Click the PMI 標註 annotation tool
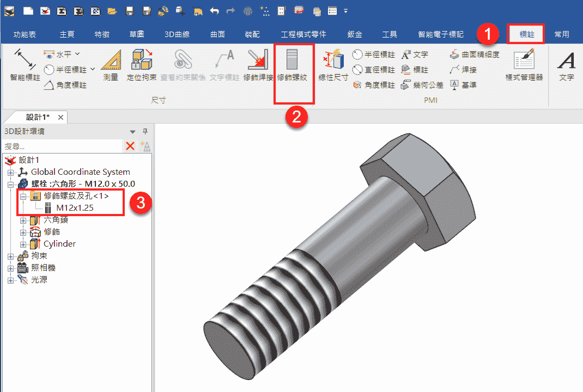This screenshot has width=583, height=392. tap(415, 70)
